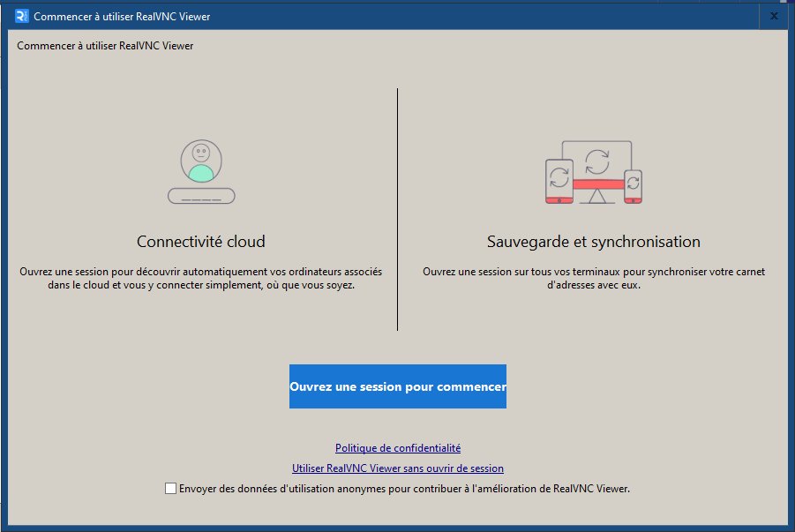The image size is (795, 532).
Task: Enable anonymous usage data checkbox
Action: pos(171,489)
